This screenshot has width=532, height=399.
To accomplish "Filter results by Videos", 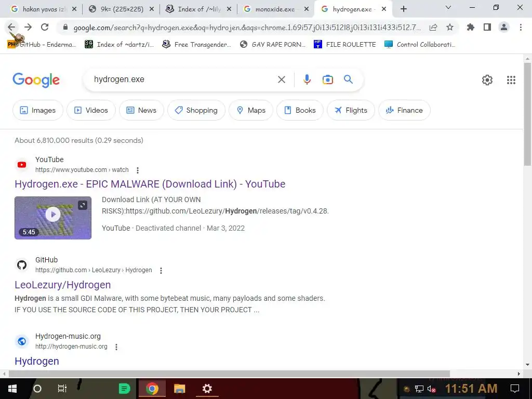I will point(91,110).
